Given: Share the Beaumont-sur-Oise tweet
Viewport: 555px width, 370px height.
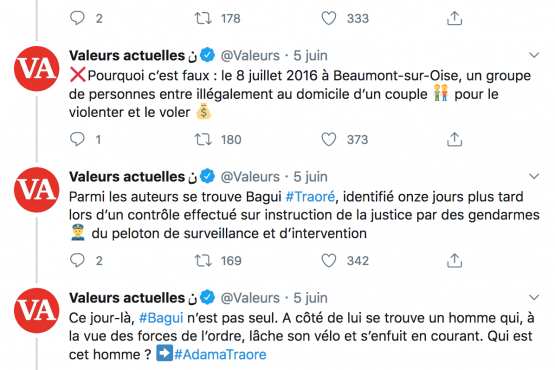Looking at the screenshot, I should pos(454,139).
